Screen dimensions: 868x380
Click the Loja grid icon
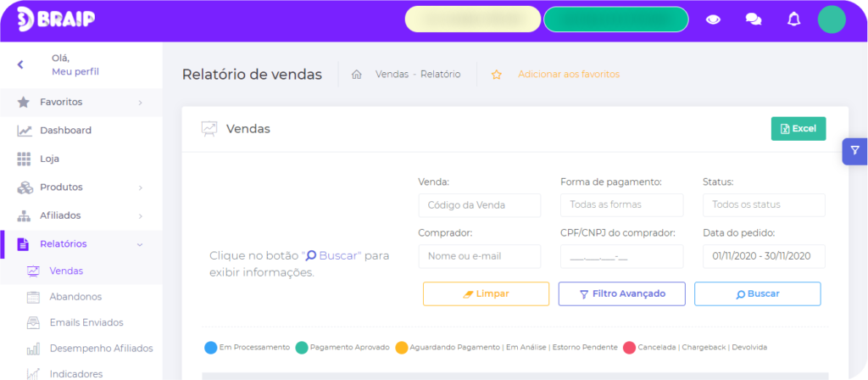tap(23, 159)
